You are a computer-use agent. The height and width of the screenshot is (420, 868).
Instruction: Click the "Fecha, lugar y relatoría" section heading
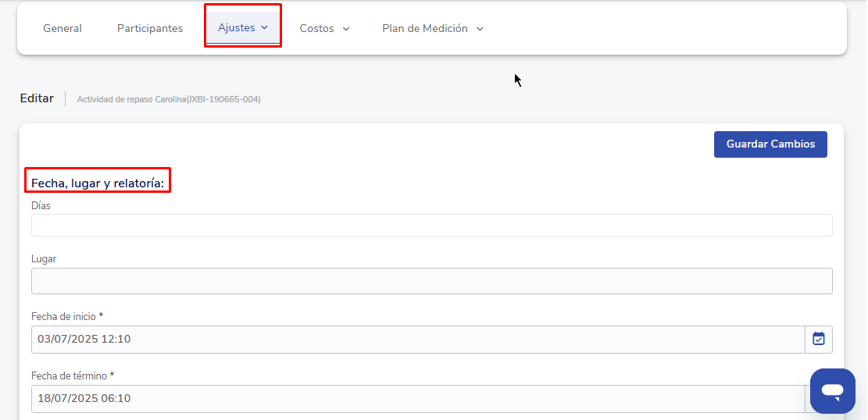coord(98,183)
